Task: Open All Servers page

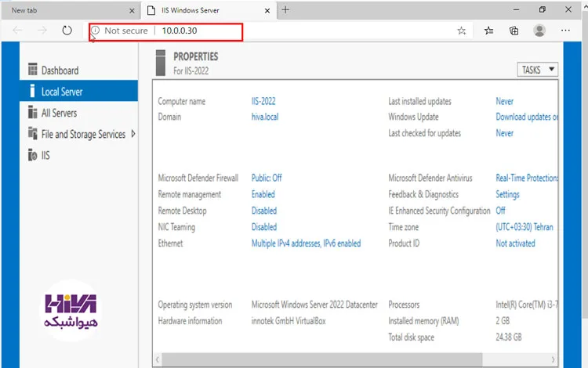Action: pos(60,113)
